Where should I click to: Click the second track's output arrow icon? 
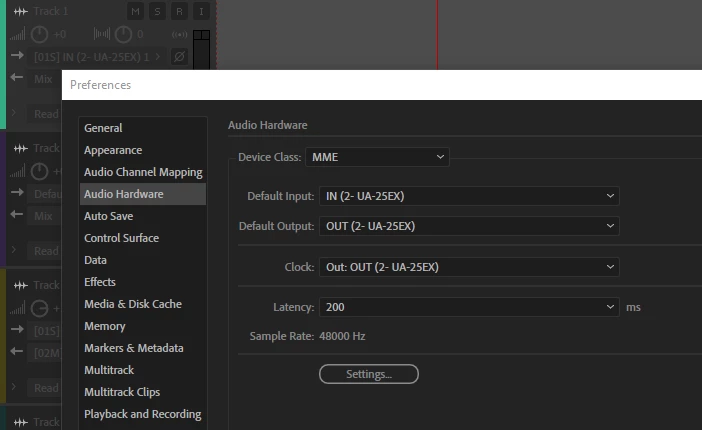(x=17, y=214)
